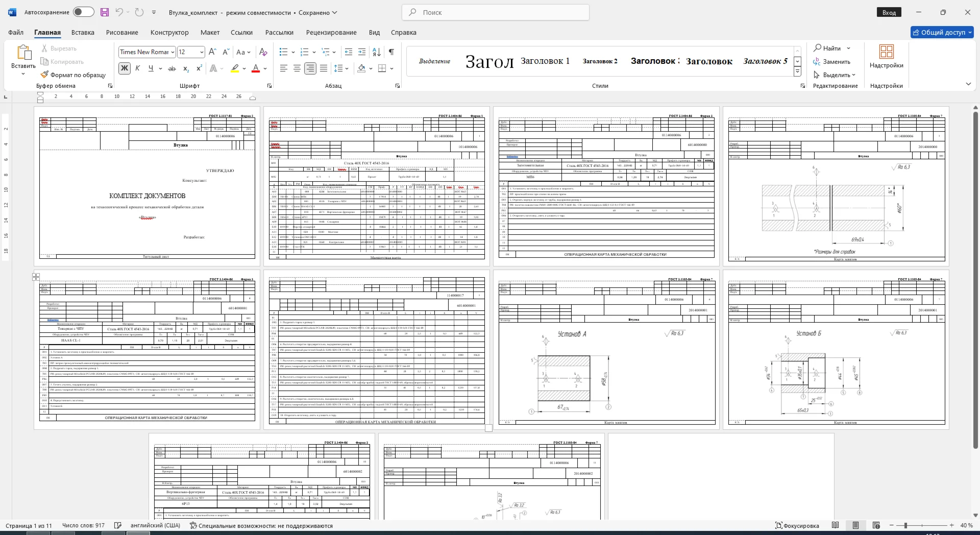980x535 pixels.
Task: Switch to the Вид tab
Action: pyautogui.click(x=374, y=32)
